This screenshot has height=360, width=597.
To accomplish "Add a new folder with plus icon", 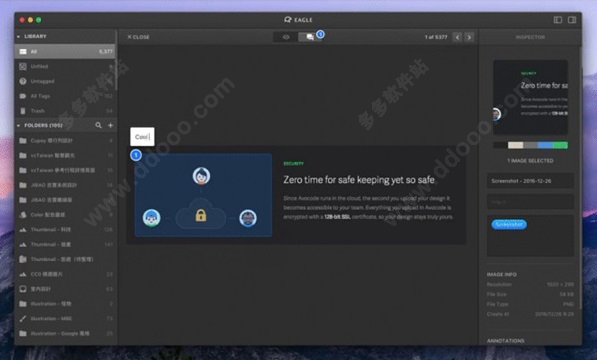I will tap(110, 125).
